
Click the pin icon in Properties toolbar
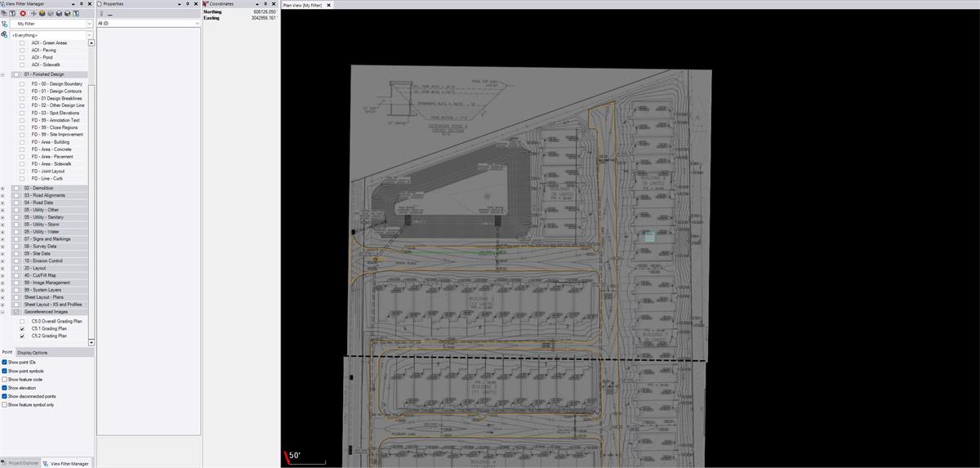coord(101,13)
